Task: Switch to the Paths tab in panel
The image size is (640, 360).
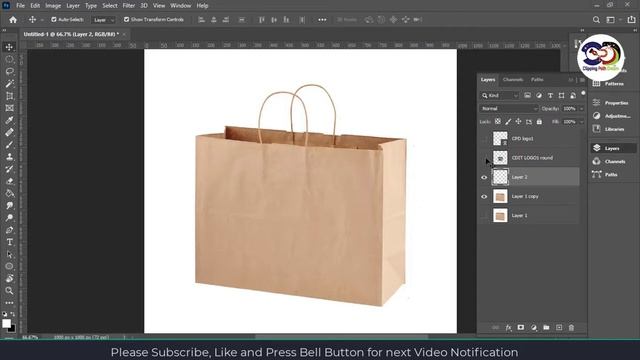Action: [x=537, y=80]
